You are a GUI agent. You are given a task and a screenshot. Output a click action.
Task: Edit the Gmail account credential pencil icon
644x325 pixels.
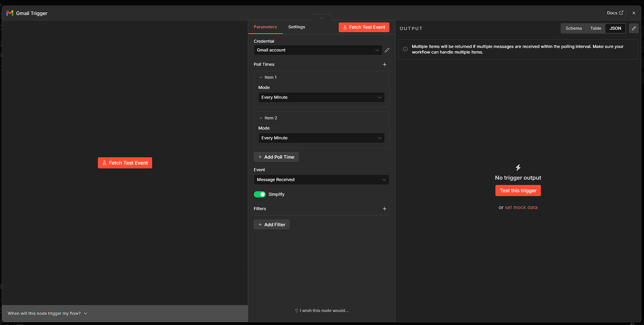(387, 50)
